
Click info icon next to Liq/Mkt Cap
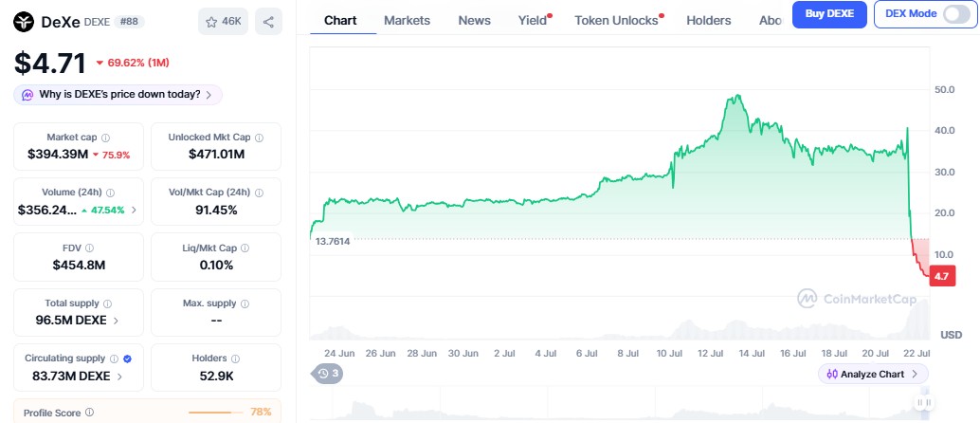(x=245, y=248)
